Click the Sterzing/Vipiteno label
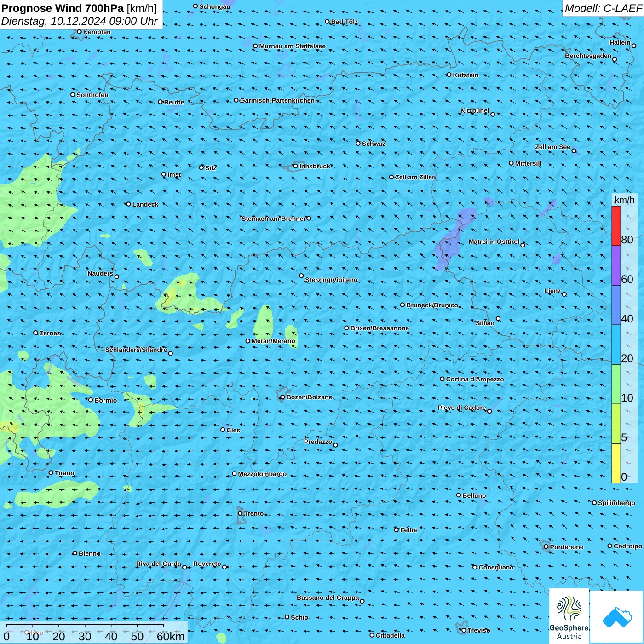This screenshot has width=644, height=644. click(x=331, y=280)
